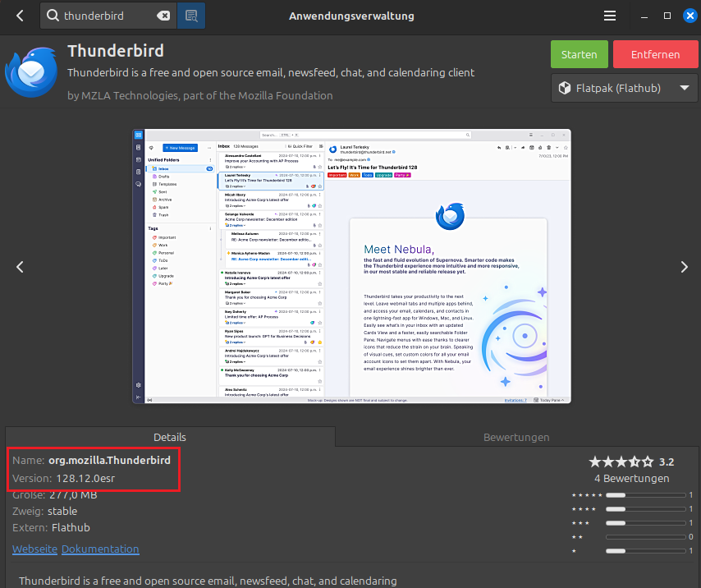Select the org.mozilla.Thunderbird name text
The height and width of the screenshot is (588, 701).
coord(109,460)
